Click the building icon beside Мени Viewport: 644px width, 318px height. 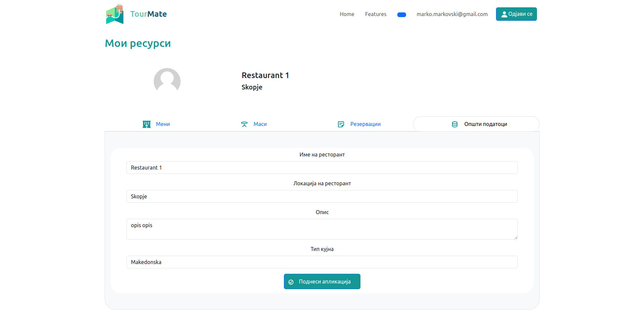[x=147, y=124]
